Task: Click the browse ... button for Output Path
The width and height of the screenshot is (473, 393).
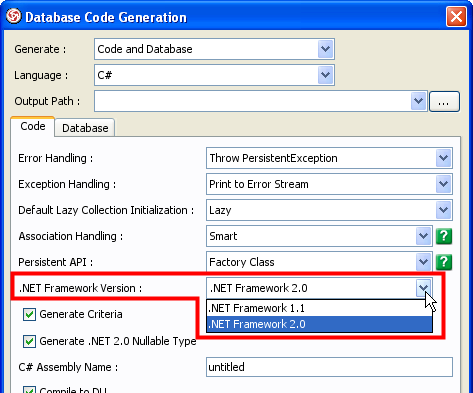Action: 444,101
